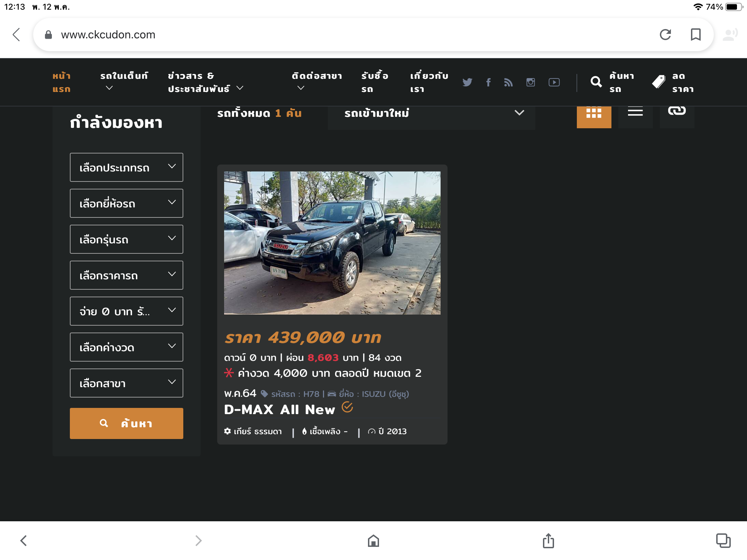Open the รถเข้ามาใหม่ sort dropdown
This screenshot has width=747, height=560.
431,113
